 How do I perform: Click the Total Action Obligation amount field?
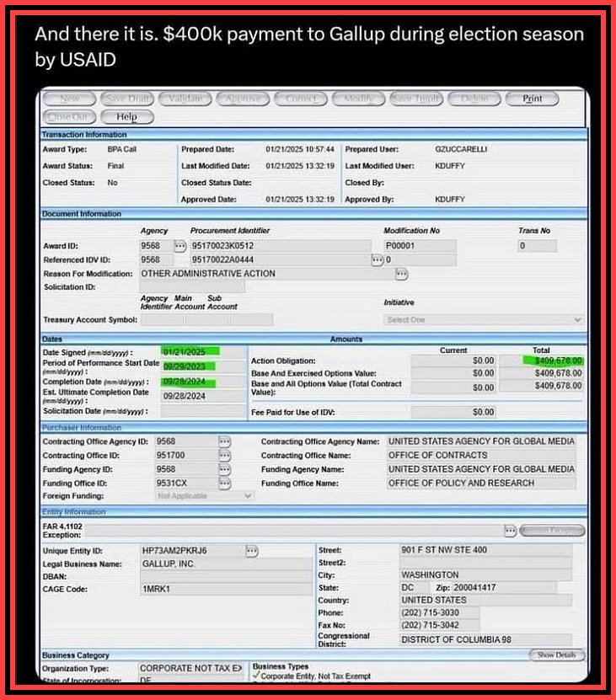coord(552,361)
